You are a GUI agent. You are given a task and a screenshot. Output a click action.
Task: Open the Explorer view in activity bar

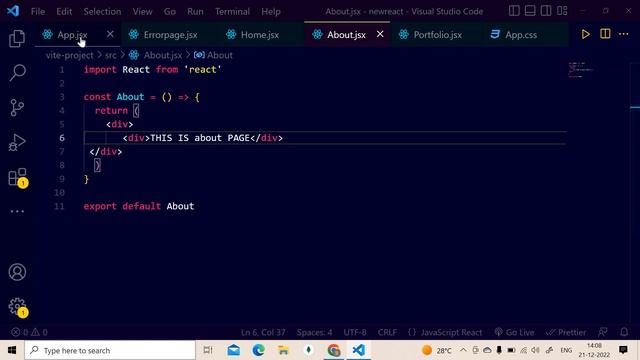[x=17, y=38]
